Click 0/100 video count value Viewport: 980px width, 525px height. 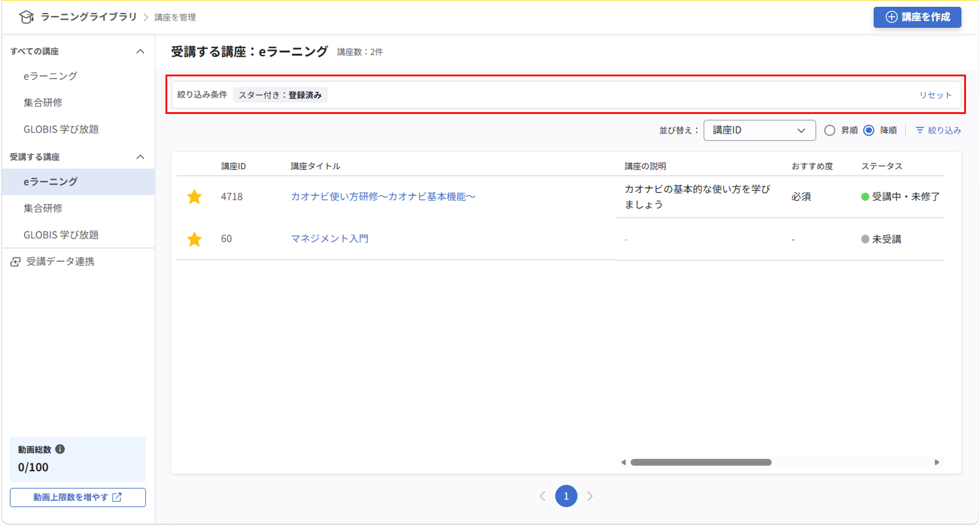(33, 467)
